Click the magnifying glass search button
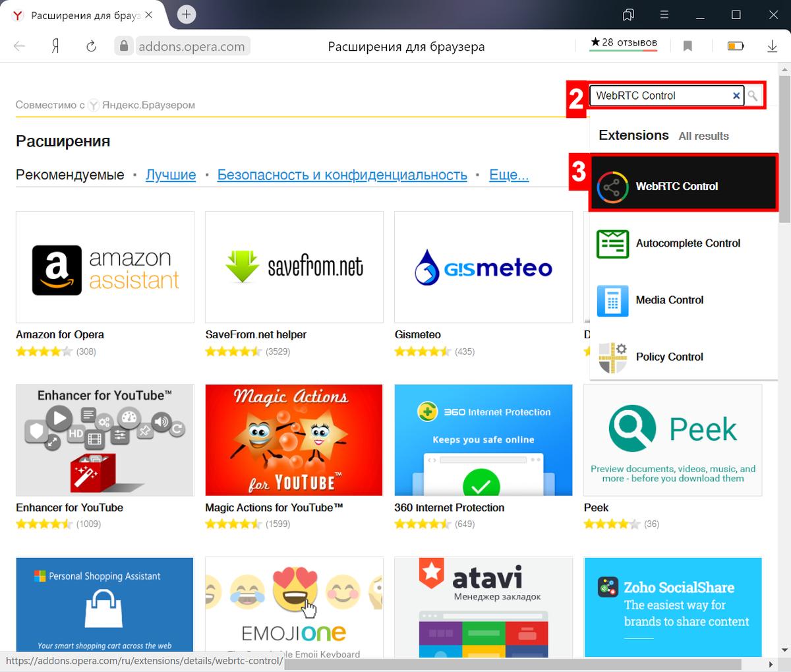Screen dimensions: 791x672 point(753,96)
